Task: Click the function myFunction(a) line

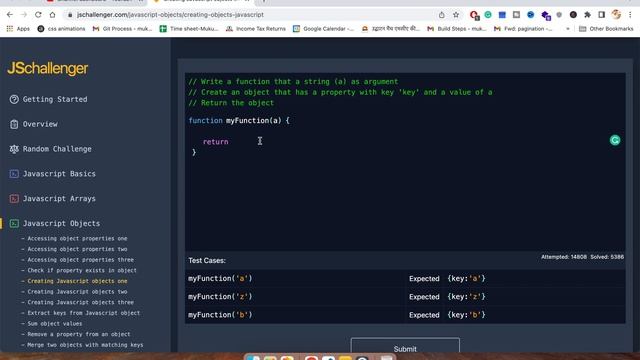Action: pyautogui.click(x=239, y=120)
